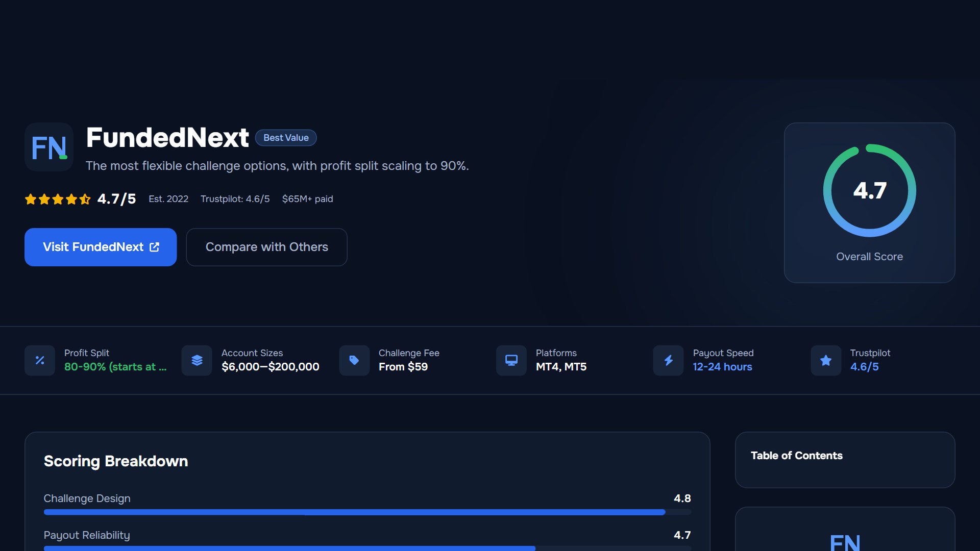Click the Account Sizes layers icon
The height and width of the screenshot is (551, 980).
(197, 361)
